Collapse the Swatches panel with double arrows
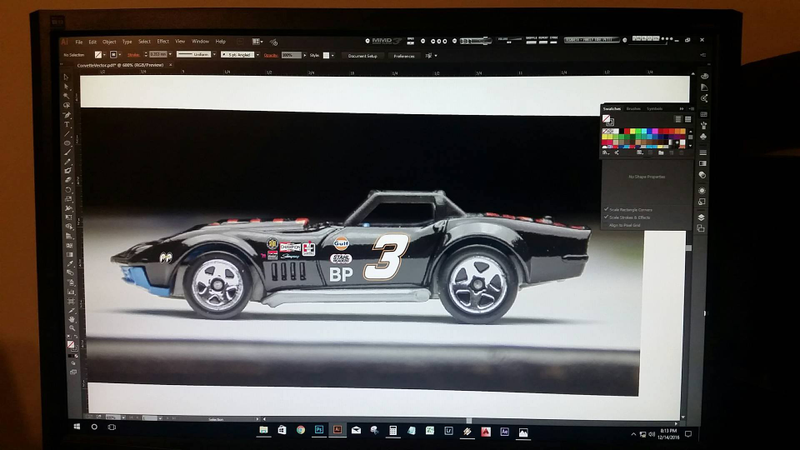 coord(682,109)
